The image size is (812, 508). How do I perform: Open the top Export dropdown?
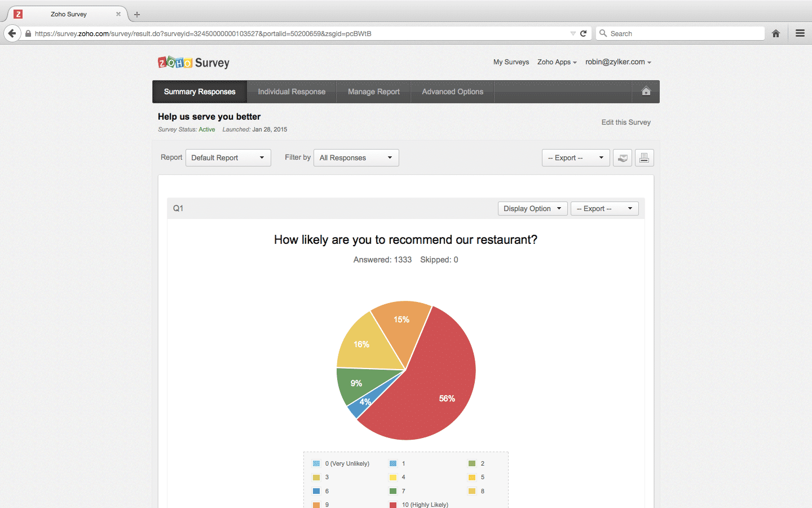pos(576,157)
